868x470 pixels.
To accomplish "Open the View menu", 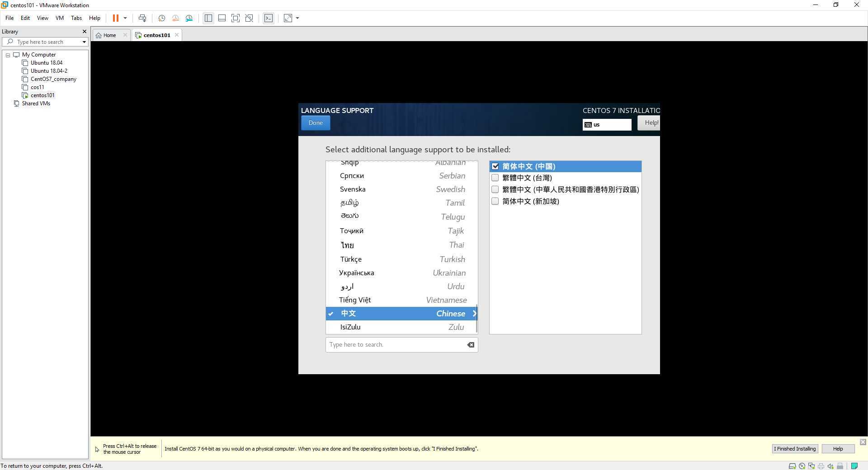I will click(42, 18).
